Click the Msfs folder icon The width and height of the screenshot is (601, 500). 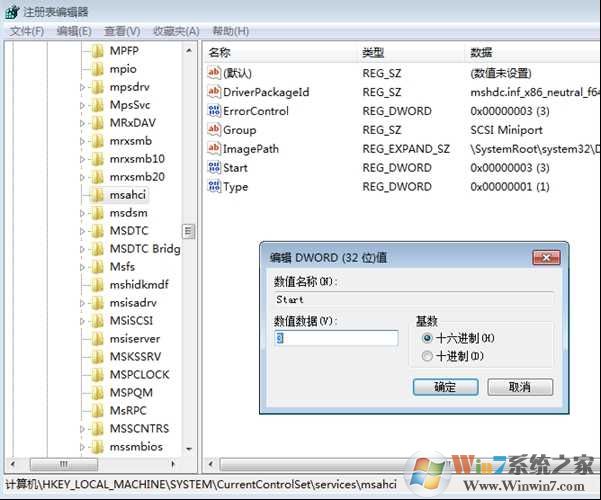(x=98, y=267)
